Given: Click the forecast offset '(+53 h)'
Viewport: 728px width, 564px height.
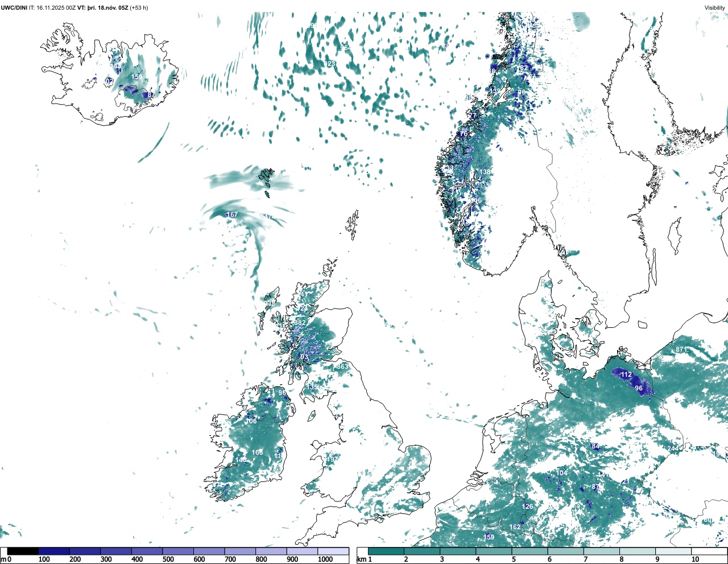Looking at the screenshot, I should [139, 8].
